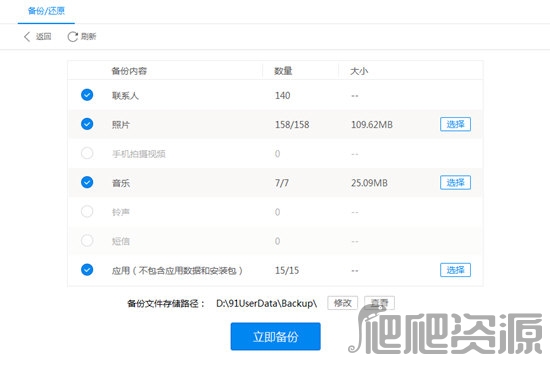Uncheck the 应用 backup checkbox
The image size is (550, 365).
87,270
